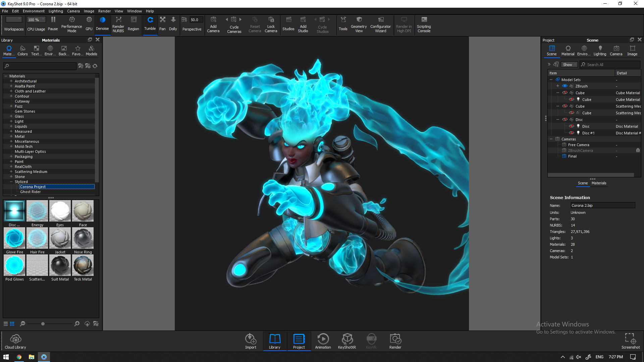Viewport: 644px width, 362px height.
Task: Refresh the materials library
Action: (95, 66)
